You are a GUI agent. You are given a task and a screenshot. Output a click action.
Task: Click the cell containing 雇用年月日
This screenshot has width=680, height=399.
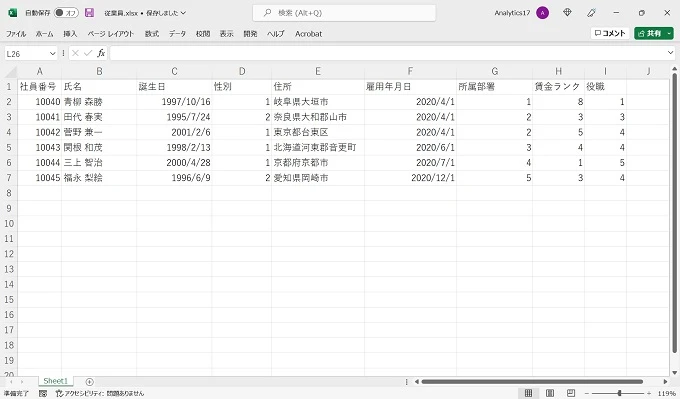(x=410, y=87)
